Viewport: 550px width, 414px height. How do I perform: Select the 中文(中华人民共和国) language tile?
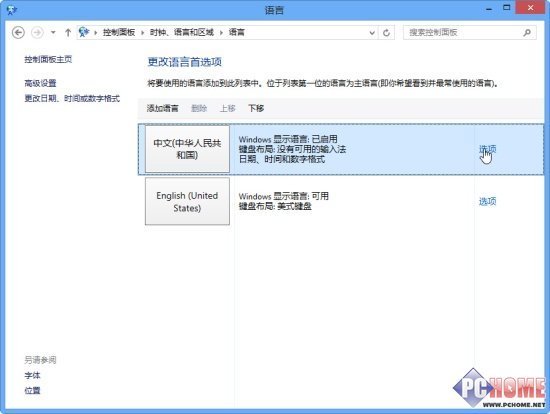click(187, 149)
